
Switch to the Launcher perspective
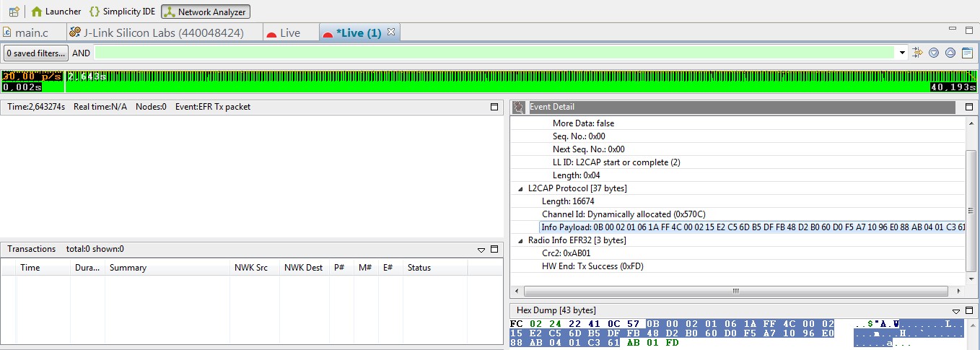coord(56,12)
